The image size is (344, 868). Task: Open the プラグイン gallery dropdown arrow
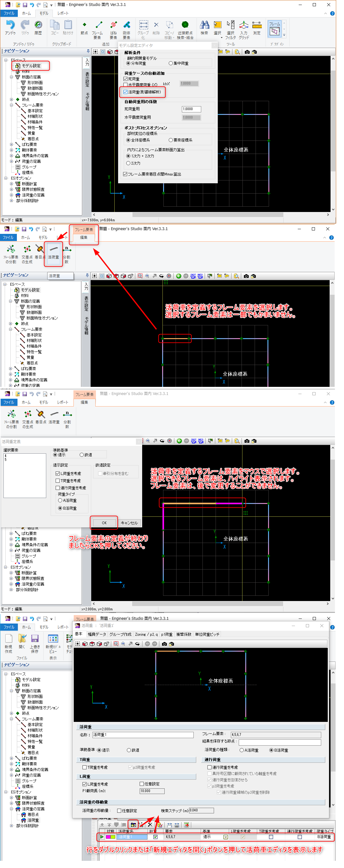click(284, 35)
